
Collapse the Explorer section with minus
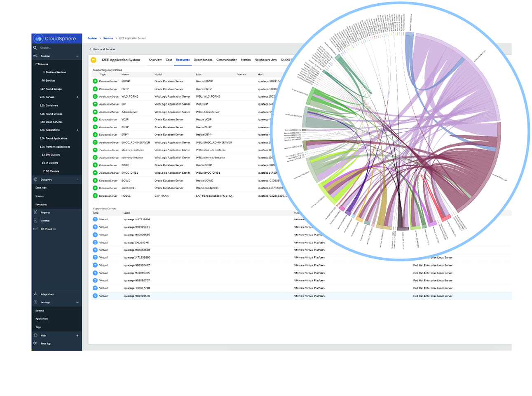[77, 56]
